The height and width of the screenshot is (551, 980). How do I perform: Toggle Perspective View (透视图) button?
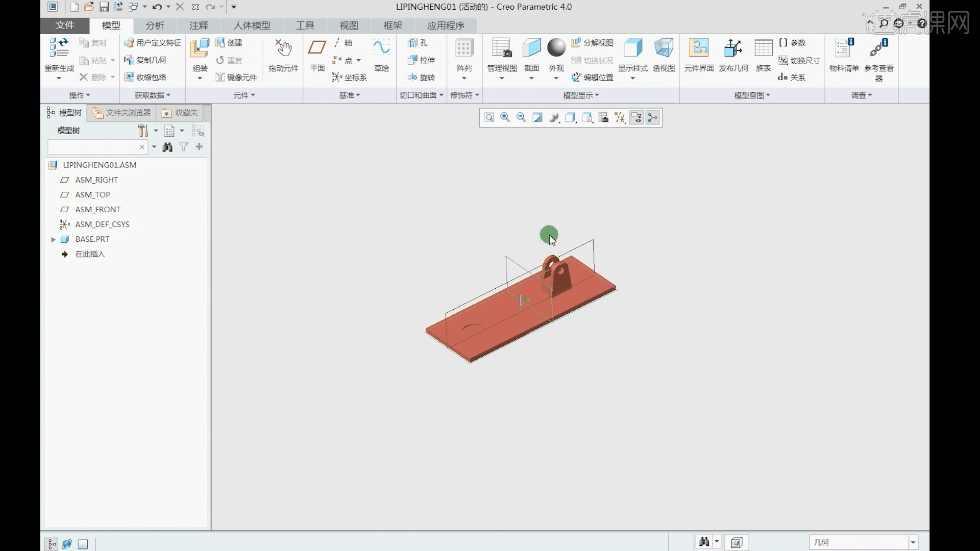pyautogui.click(x=664, y=49)
